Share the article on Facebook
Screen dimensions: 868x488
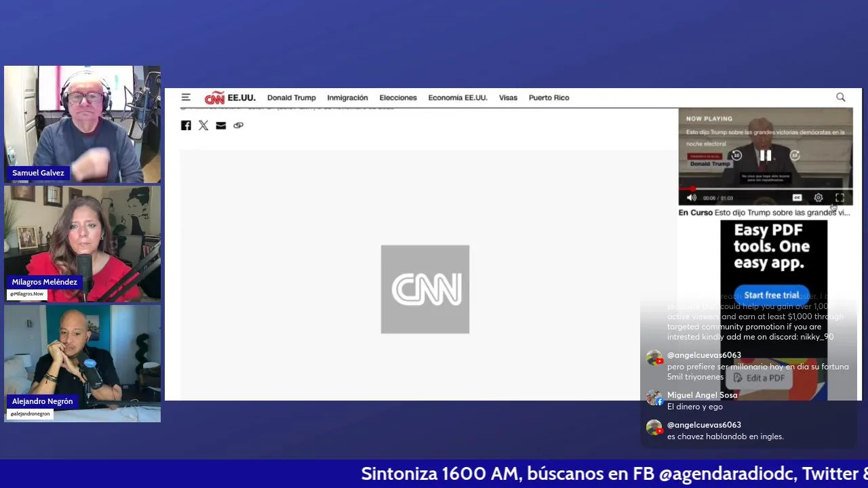point(186,125)
